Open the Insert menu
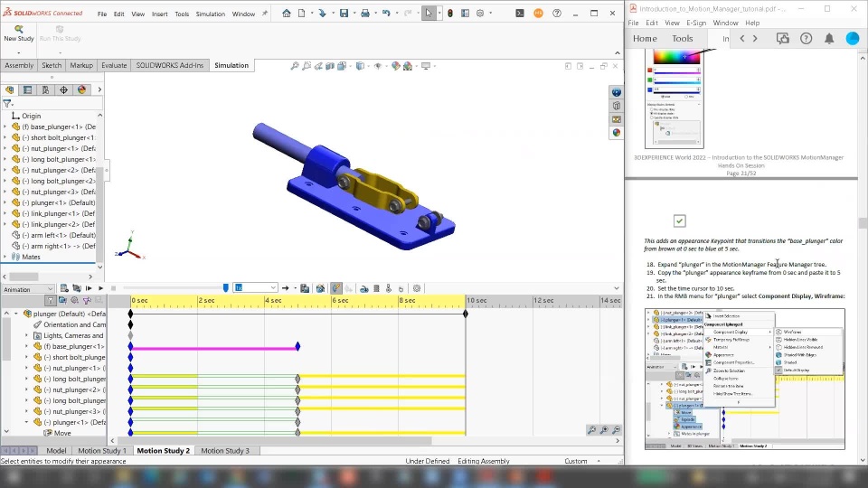The width and height of the screenshot is (868, 488). 159,14
